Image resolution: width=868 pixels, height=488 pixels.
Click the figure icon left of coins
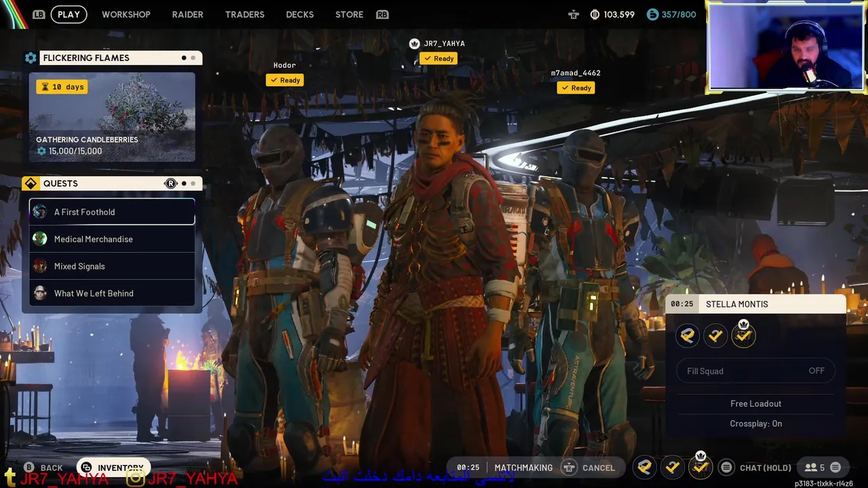coord(574,14)
